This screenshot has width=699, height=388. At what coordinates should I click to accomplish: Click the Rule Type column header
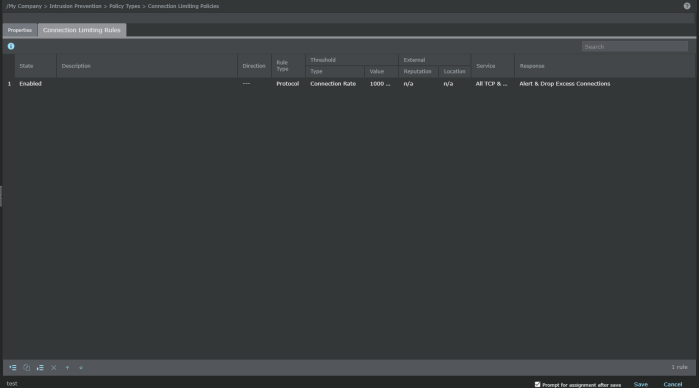pyautogui.click(x=288, y=66)
